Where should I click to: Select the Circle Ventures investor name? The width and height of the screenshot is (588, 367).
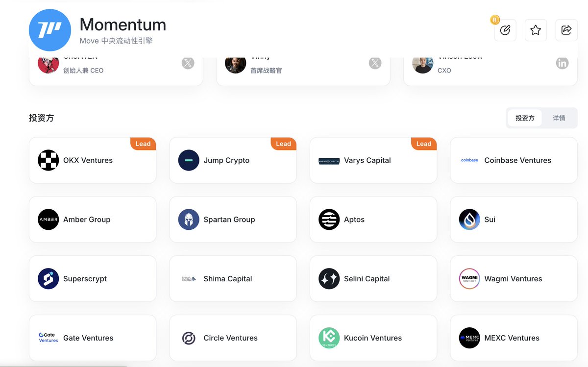coord(230,338)
